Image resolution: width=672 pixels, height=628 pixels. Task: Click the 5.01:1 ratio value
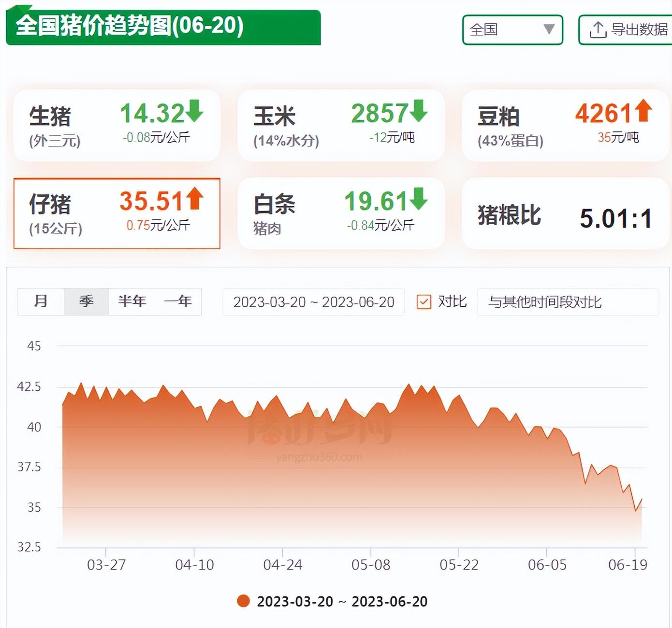tap(616, 218)
